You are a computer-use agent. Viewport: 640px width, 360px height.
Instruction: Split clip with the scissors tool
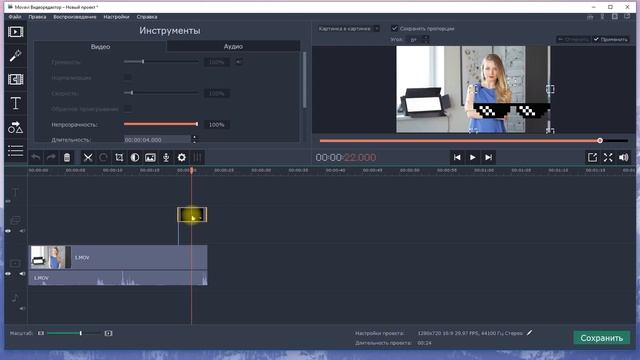(88, 158)
